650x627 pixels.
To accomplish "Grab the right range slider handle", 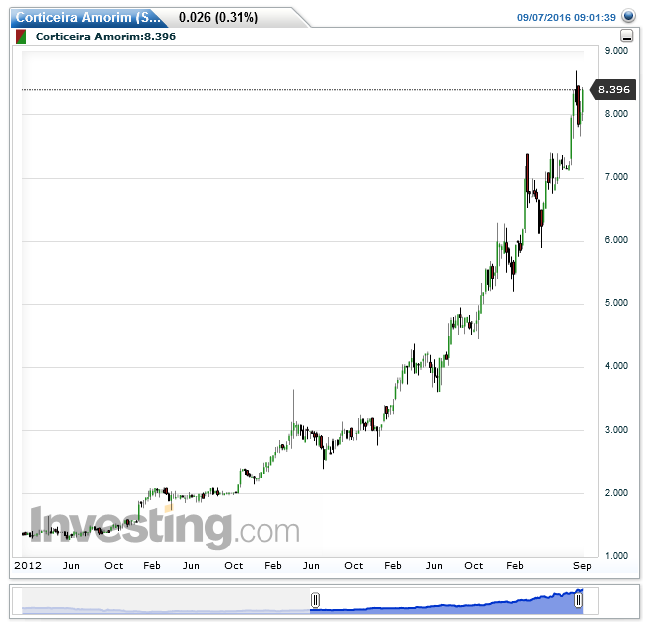I will tap(578, 600).
